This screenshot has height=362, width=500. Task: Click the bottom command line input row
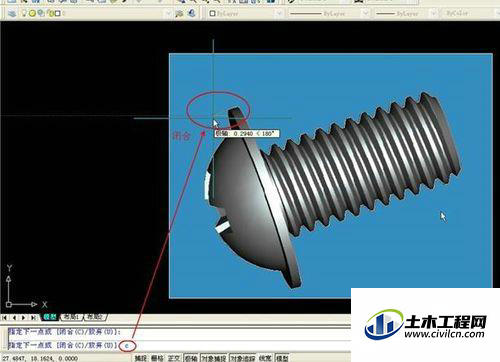coord(179,345)
